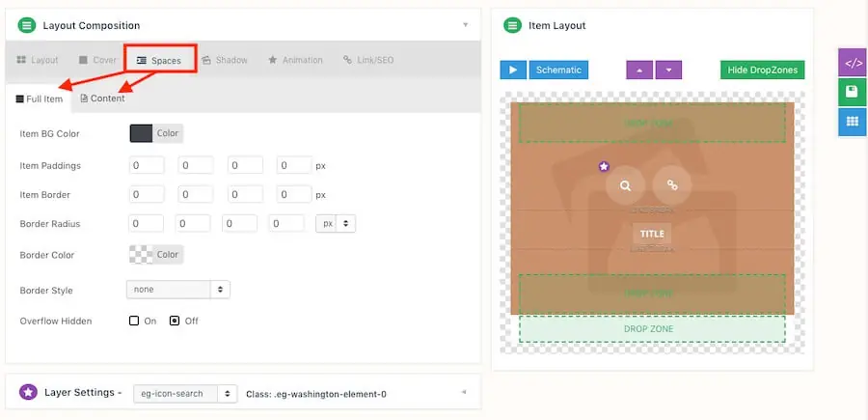Click the purple code editor icon
This screenshot has width=868, height=420.
point(853,63)
